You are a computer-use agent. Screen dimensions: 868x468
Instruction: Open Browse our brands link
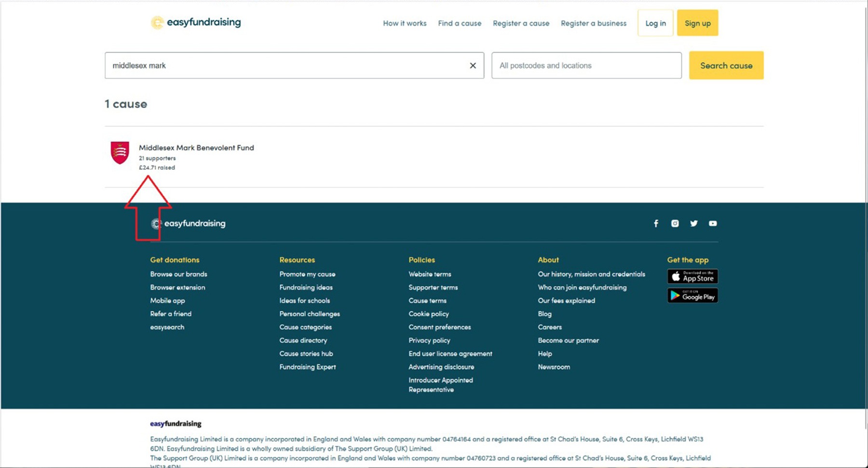pos(178,274)
